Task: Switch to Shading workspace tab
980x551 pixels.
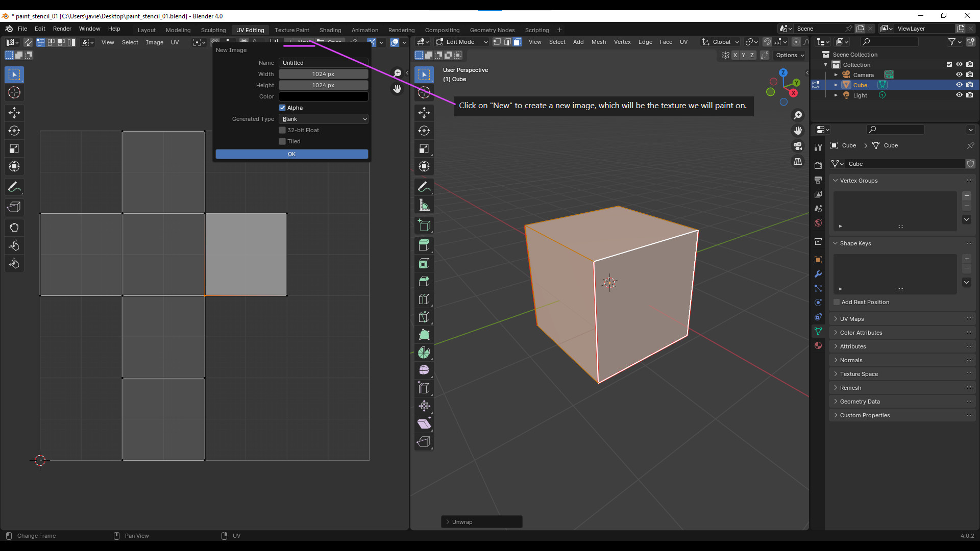Action: click(x=330, y=30)
